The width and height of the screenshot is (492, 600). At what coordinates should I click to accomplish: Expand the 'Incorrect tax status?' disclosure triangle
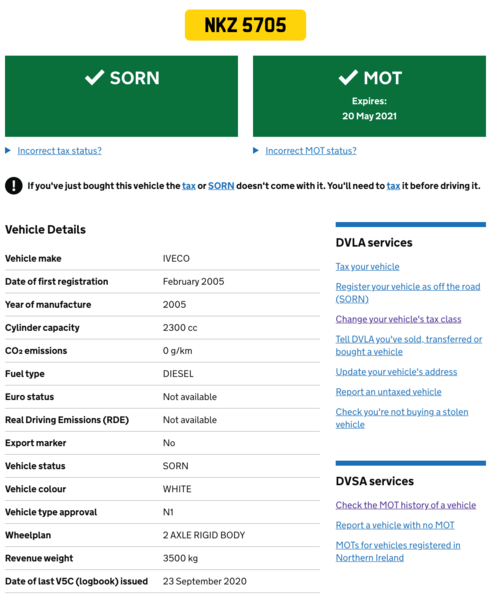(8, 151)
